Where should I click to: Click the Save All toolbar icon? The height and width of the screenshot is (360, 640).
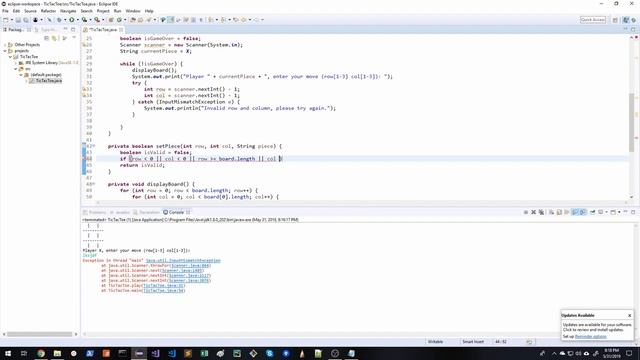26,20
